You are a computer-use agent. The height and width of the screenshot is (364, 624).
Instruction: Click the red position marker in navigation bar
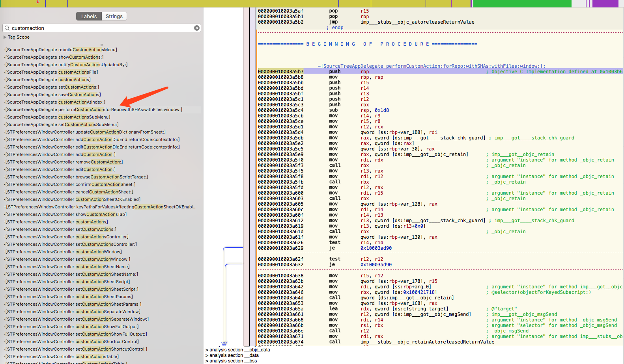[37, 2]
